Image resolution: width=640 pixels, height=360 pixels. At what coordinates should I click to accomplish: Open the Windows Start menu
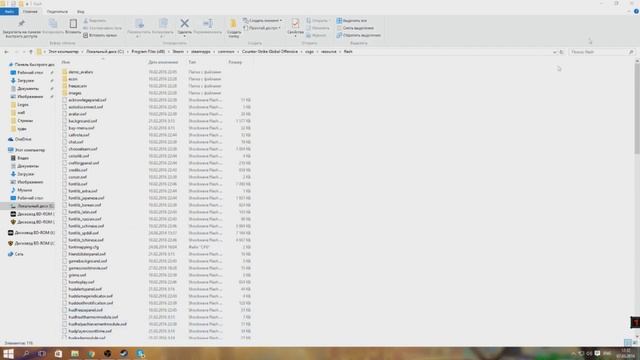(x=8, y=353)
